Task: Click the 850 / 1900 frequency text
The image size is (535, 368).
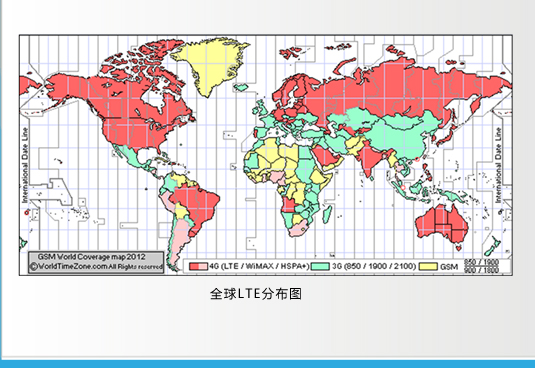Action: click(481, 262)
